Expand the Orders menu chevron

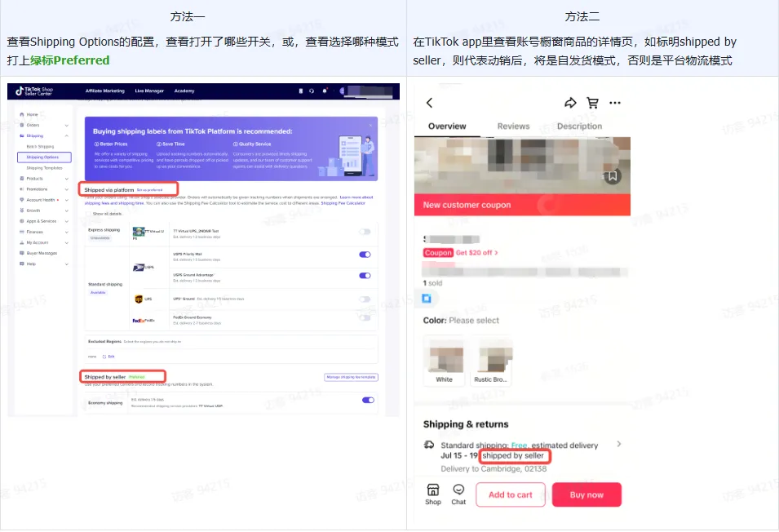(x=67, y=125)
